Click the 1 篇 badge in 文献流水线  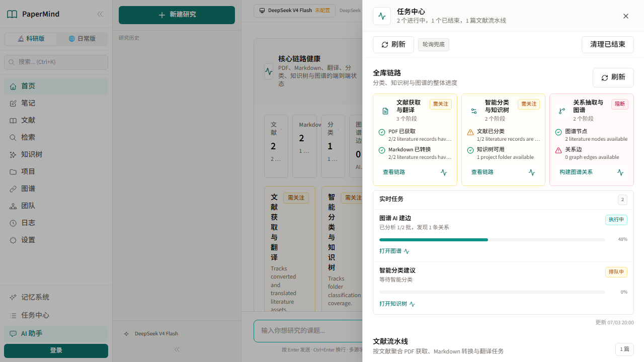624,349
